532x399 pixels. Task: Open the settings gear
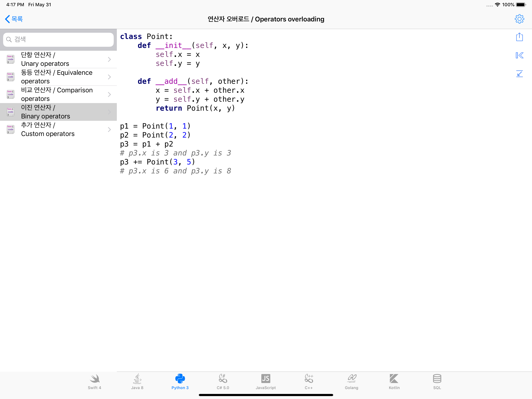coord(520,19)
